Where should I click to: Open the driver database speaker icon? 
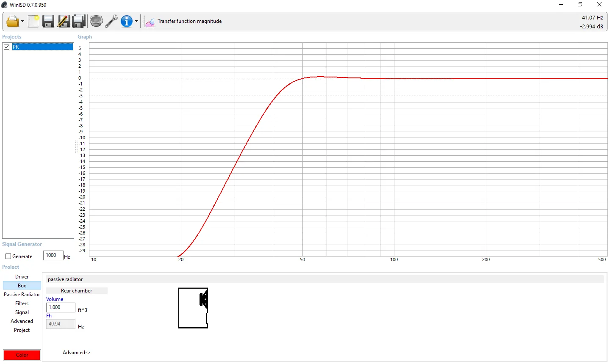point(96,21)
